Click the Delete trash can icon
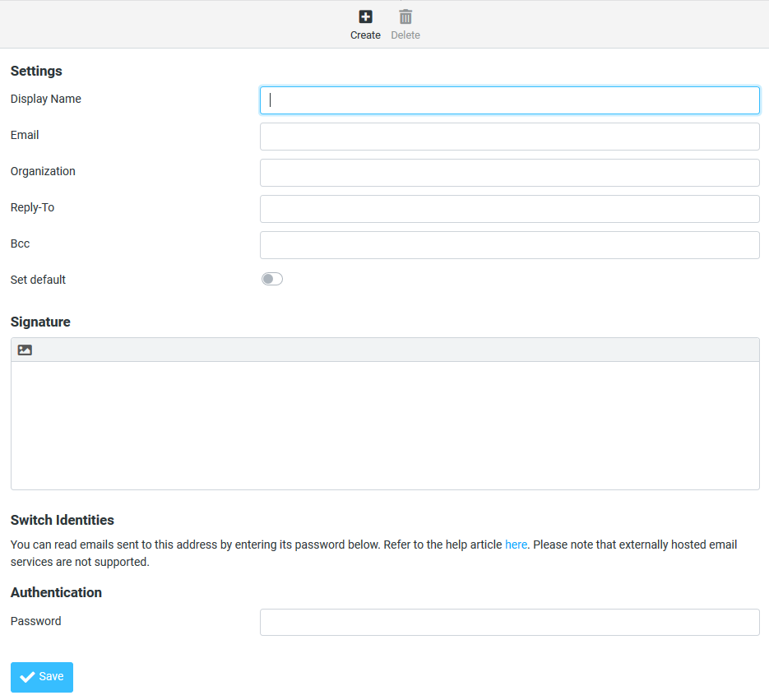The width and height of the screenshot is (769, 700). click(405, 16)
